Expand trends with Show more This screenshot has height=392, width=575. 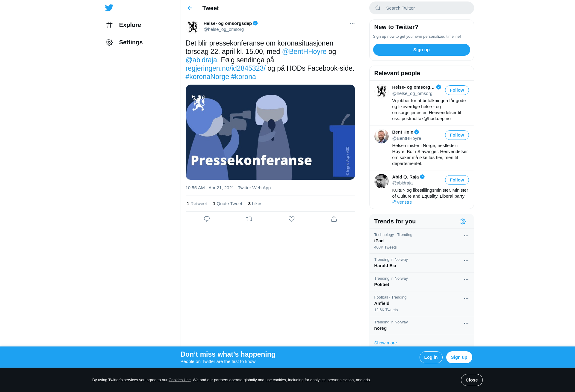pos(385,343)
